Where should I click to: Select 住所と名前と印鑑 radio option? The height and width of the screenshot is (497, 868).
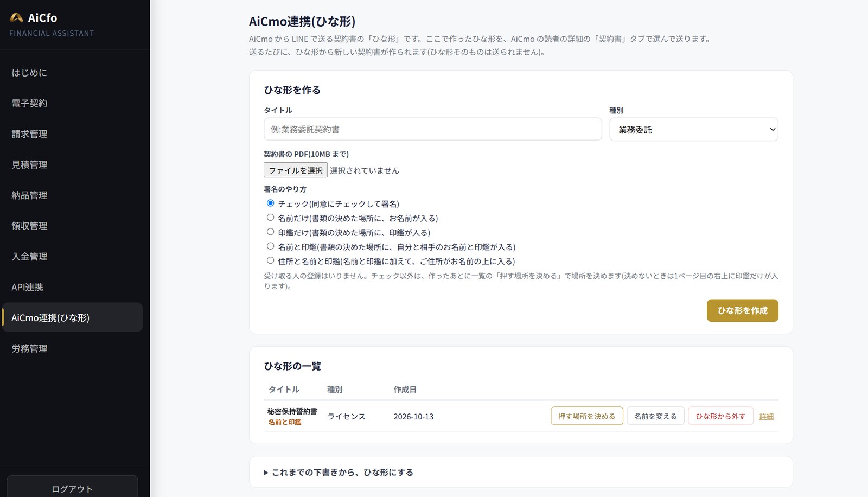pyautogui.click(x=270, y=260)
